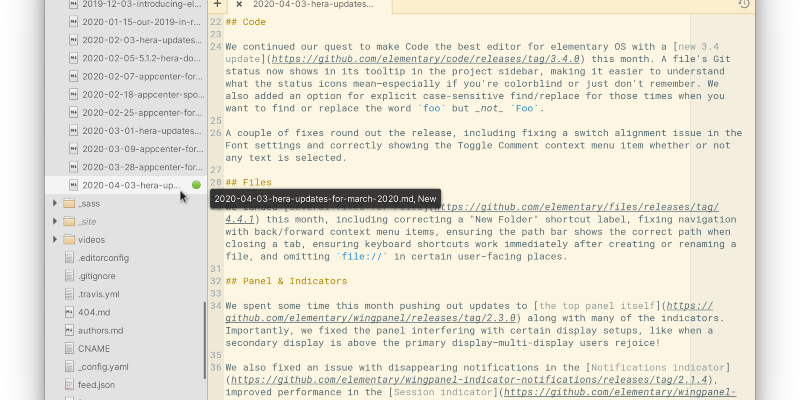Open the tab history icon
Image resolution: width=800 pixels, height=400 pixels.
pos(744,5)
